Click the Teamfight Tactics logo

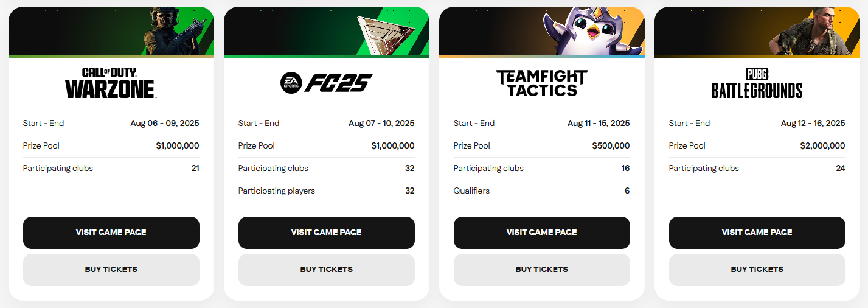(541, 83)
